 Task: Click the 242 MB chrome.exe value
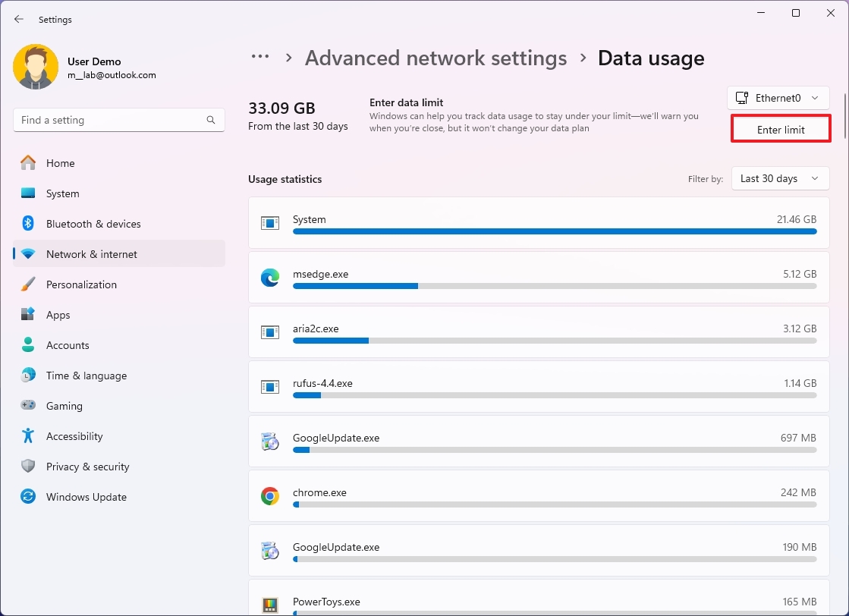point(798,492)
